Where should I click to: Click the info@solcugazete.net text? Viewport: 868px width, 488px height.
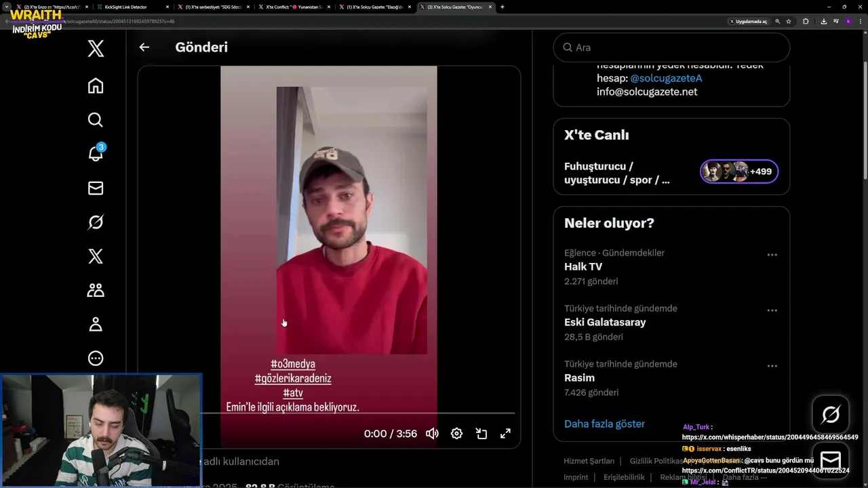(x=647, y=91)
